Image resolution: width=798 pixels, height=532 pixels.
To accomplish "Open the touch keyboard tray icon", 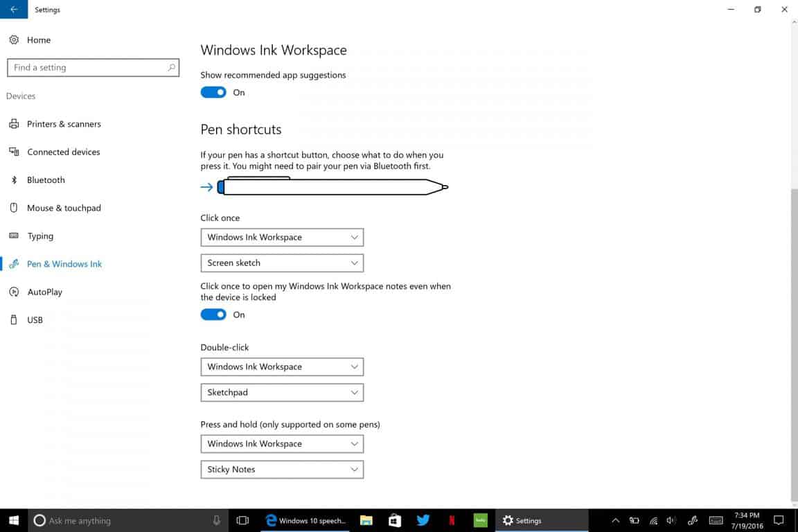I will pos(716,520).
